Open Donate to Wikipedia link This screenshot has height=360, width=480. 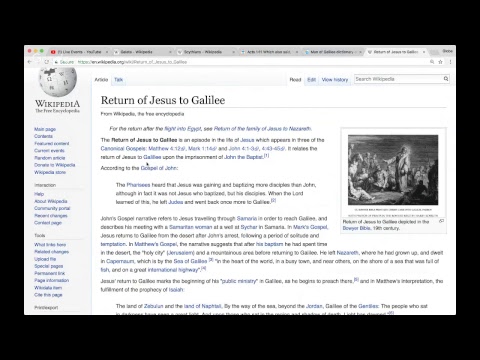tap(55, 165)
